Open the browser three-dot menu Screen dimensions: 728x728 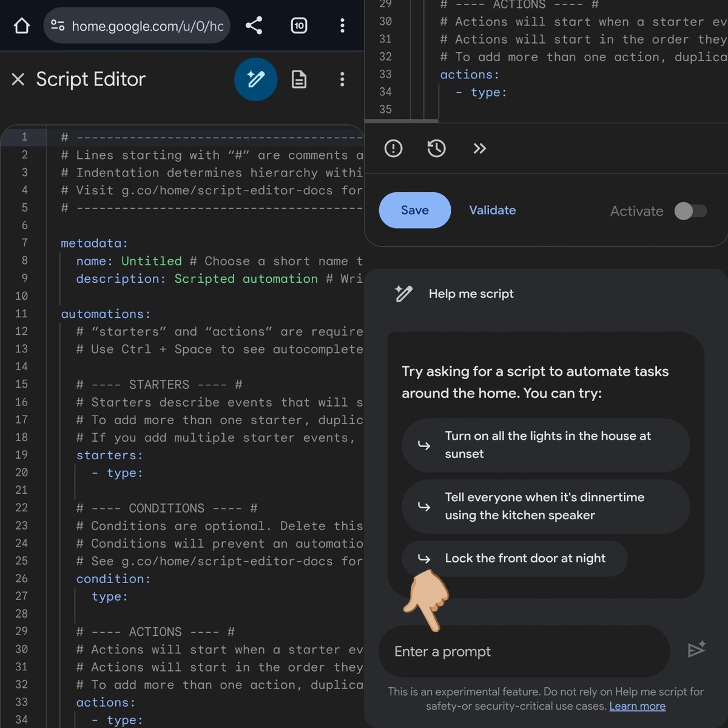(342, 25)
